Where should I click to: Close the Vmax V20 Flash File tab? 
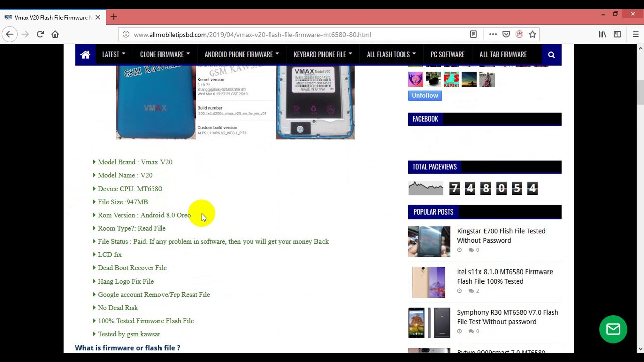click(x=98, y=17)
